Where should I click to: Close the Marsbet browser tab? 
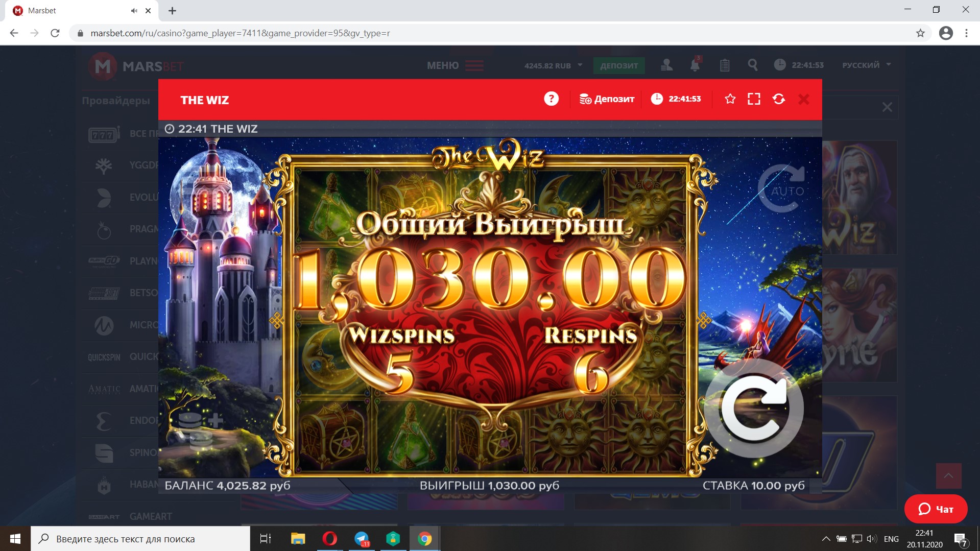click(148, 11)
